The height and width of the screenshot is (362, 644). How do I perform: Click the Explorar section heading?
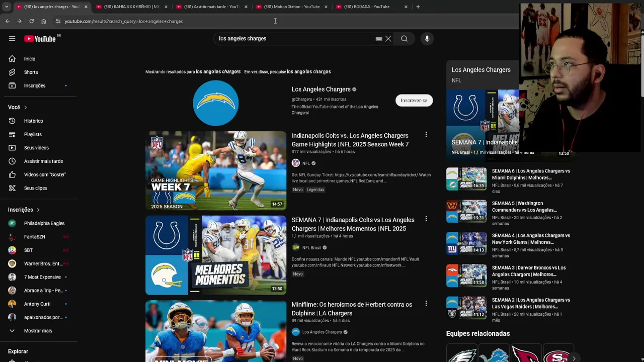pos(18,351)
